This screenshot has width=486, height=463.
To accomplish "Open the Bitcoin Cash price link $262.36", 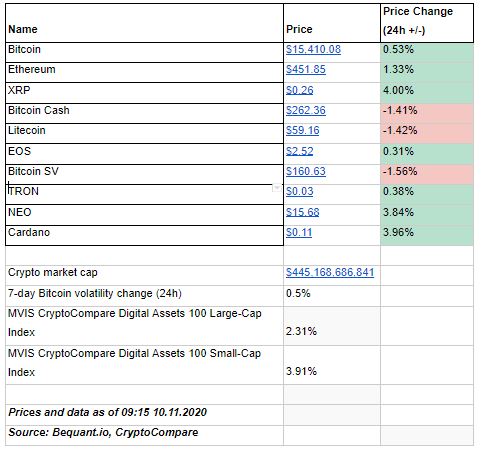I will click(306, 110).
